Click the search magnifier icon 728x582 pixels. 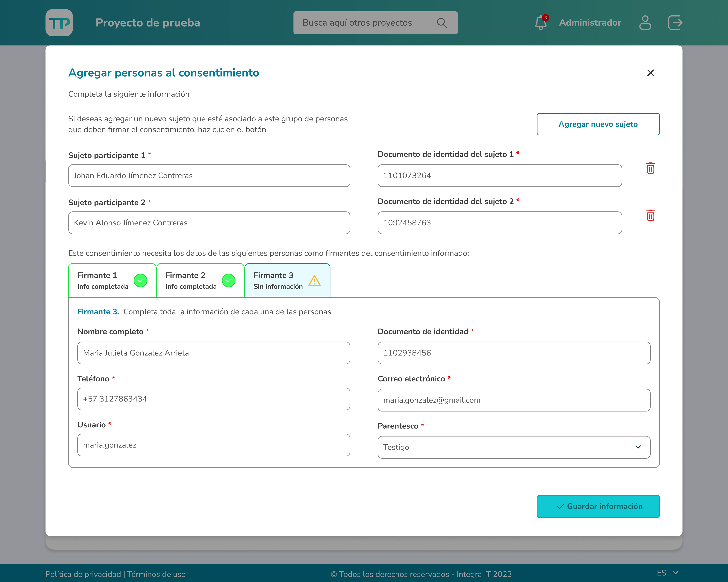(x=442, y=23)
